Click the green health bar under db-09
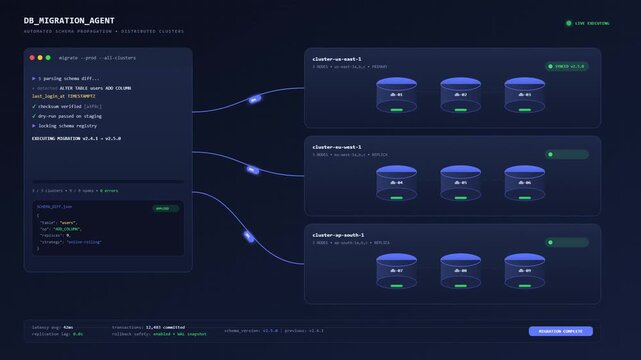This screenshot has height=360, width=641. tap(524, 286)
